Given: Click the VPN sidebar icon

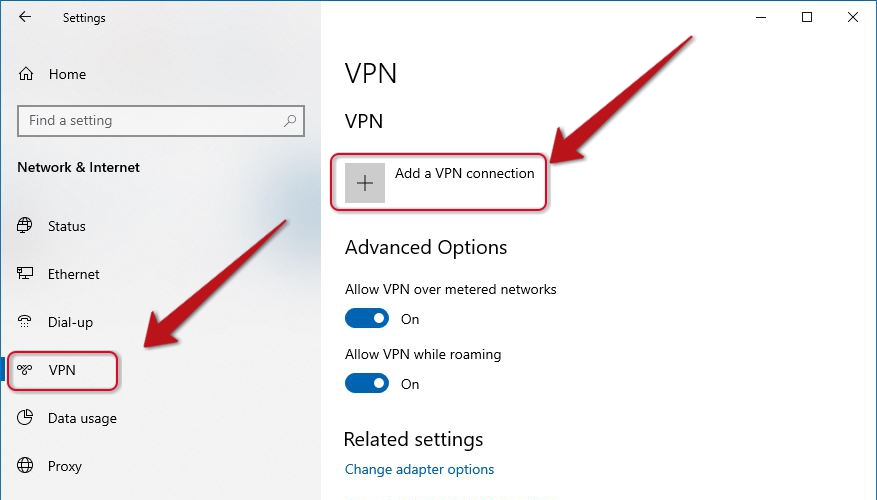Looking at the screenshot, I should 25,370.
